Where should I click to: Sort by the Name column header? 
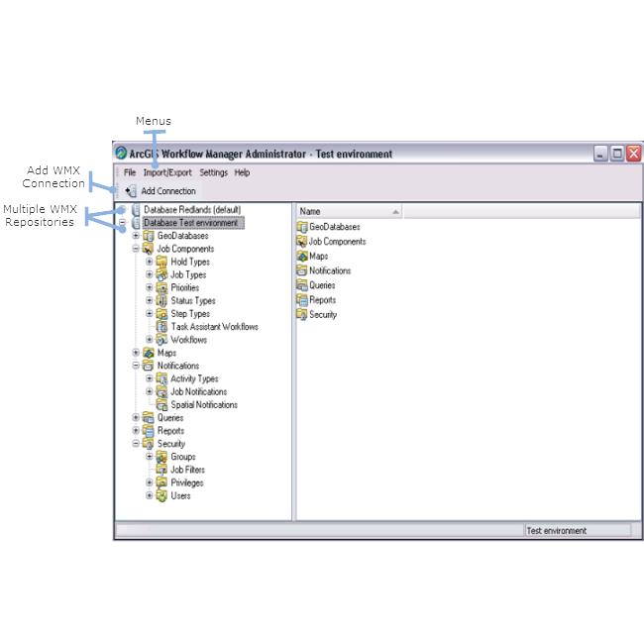tap(349, 211)
